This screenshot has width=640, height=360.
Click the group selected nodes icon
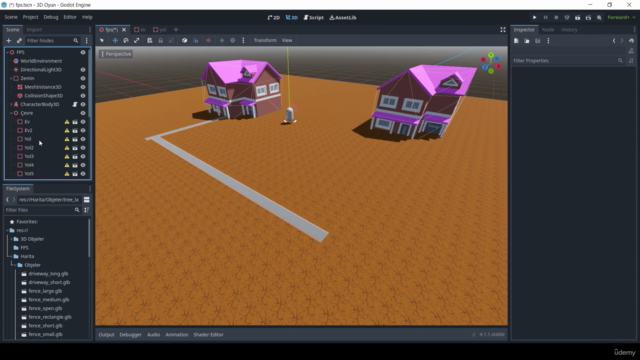click(171, 40)
